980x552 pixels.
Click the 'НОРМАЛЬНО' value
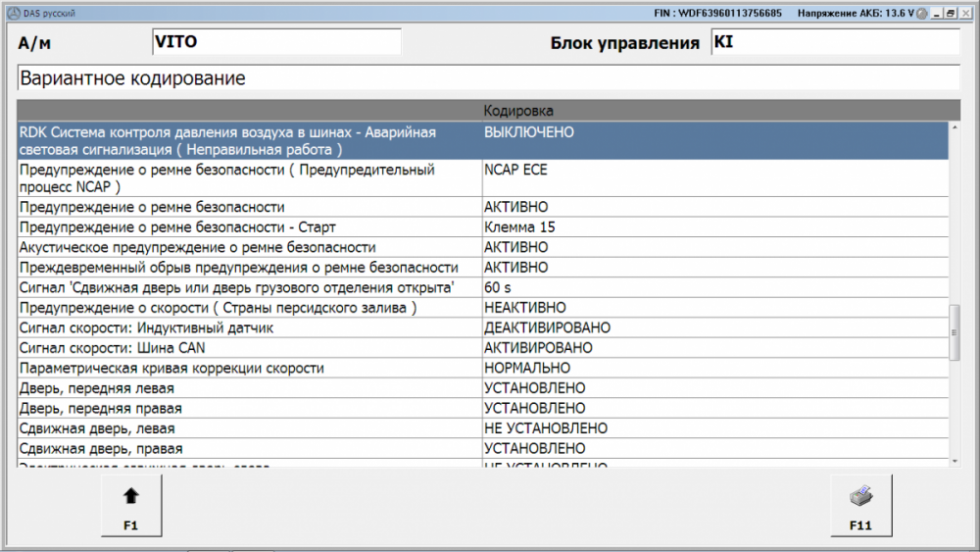click(x=527, y=368)
